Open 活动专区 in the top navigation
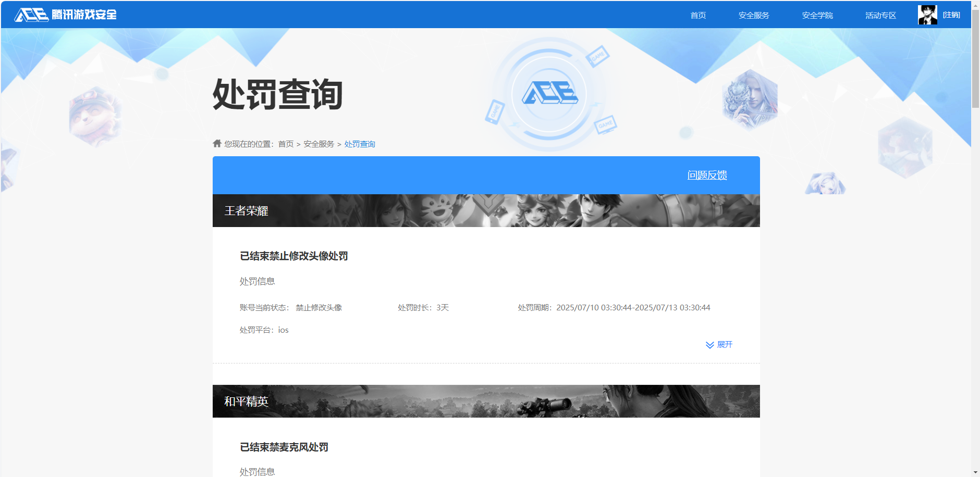Viewport: 980px width, 477px height. (881, 15)
